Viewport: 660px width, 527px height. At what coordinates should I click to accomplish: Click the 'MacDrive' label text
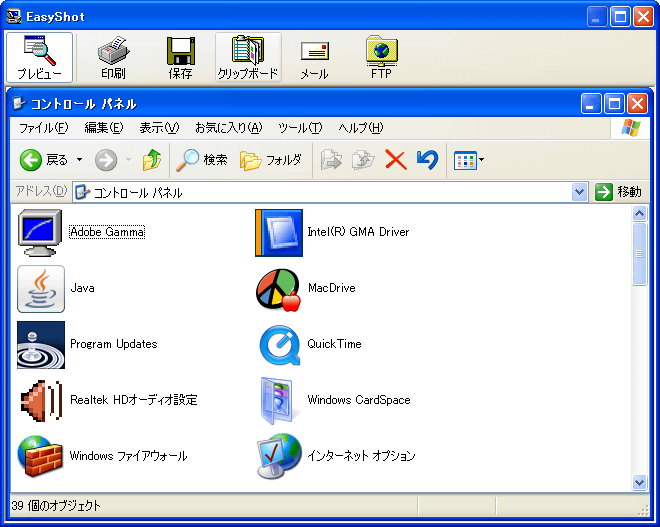[332, 288]
